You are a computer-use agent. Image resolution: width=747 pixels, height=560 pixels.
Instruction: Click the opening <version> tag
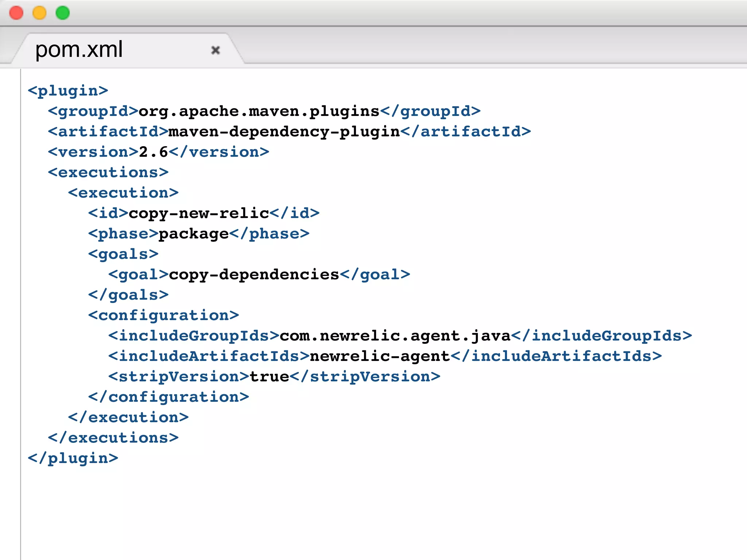pyautogui.click(x=93, y=152)
